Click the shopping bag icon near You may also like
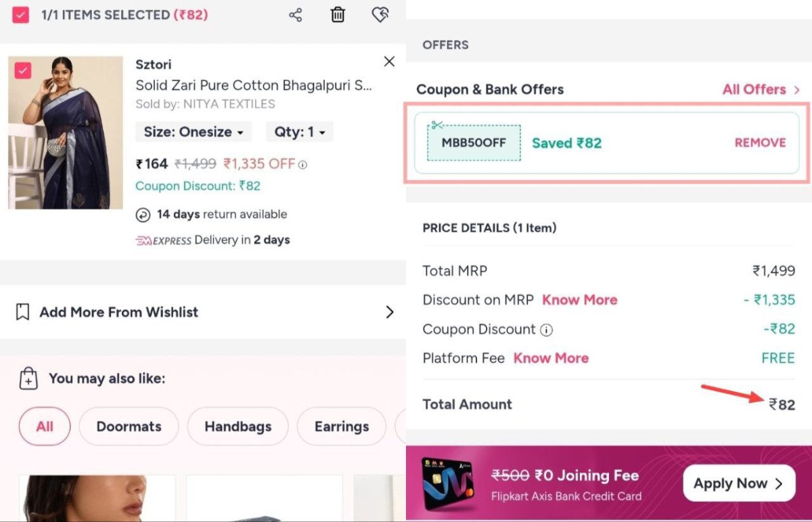 (x=28, y=378)
